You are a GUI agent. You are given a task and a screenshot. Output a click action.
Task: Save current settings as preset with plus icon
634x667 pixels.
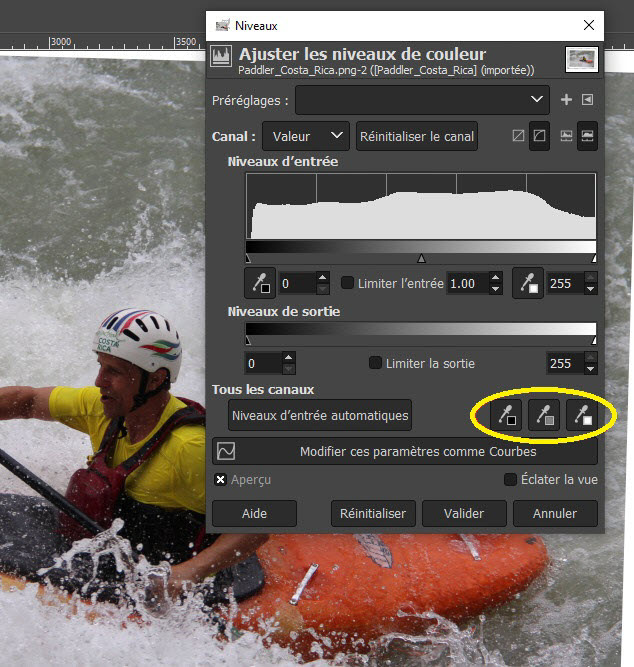[x=566, y=100]
